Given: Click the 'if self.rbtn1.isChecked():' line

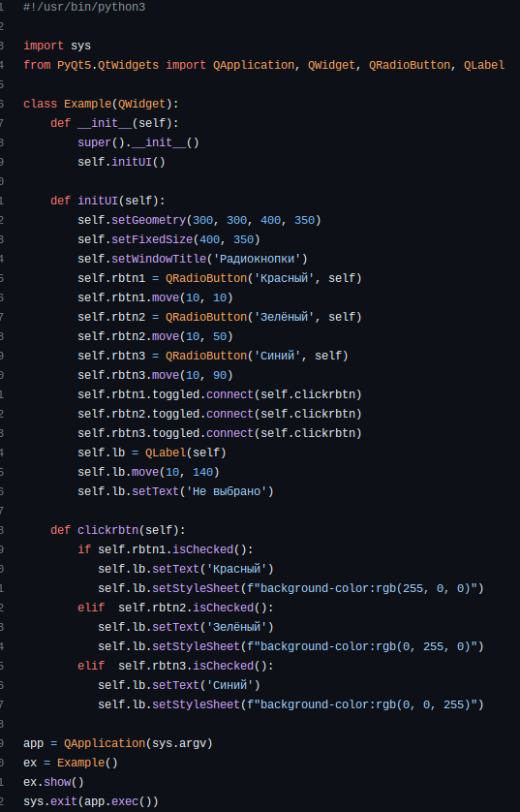Looking at the screenshot, I should point(166,549).
